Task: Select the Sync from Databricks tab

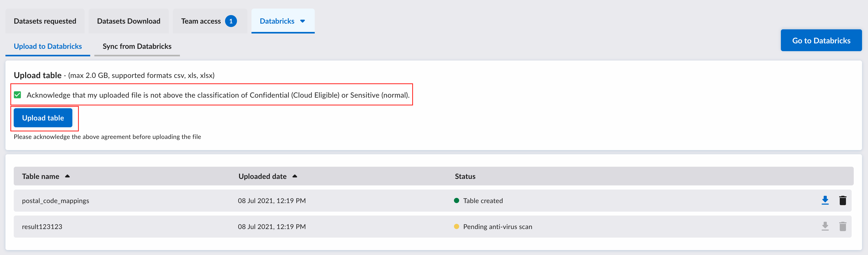Action: pos(137,46)
